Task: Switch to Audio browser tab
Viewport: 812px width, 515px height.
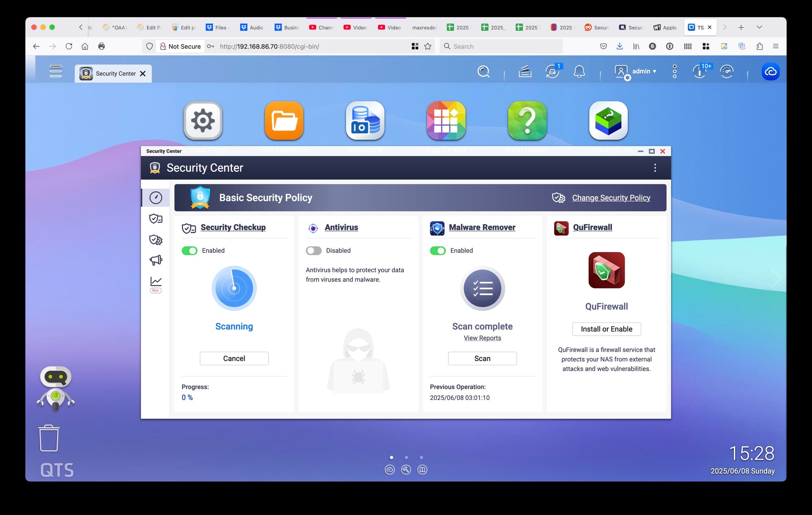Action: (x=252, y=27)
